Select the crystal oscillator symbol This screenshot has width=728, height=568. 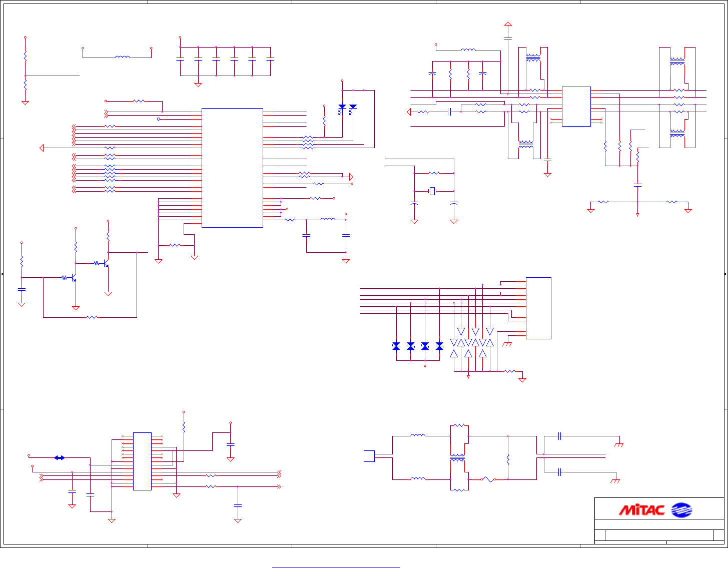point(432,191)
